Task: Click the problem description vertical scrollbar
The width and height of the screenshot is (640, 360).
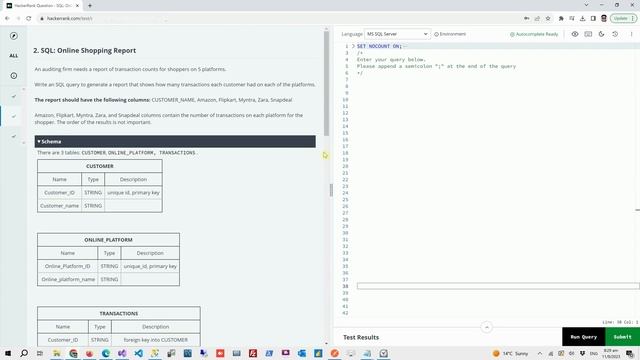Action: 326,83
